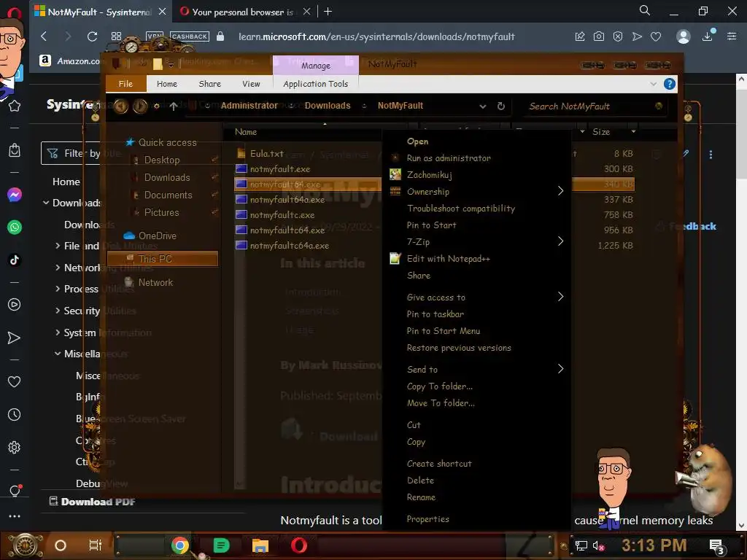Click Opera search tabs magnifier icon
This screenshot has height=560, width=747.
(x=645, y=10)
